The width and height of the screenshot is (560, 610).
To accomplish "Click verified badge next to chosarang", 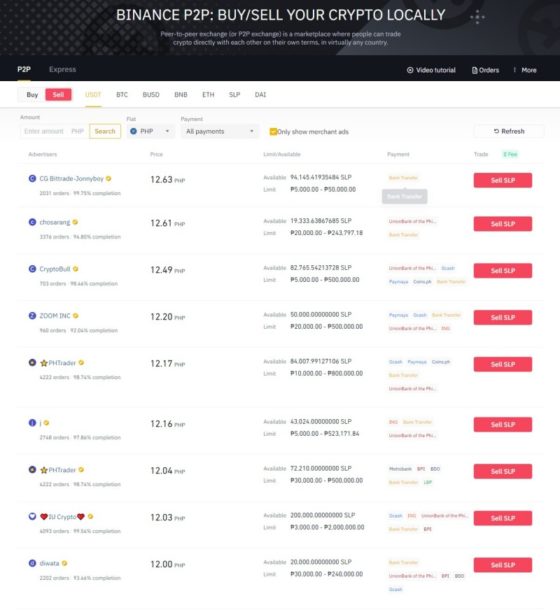I will [75, 222].
